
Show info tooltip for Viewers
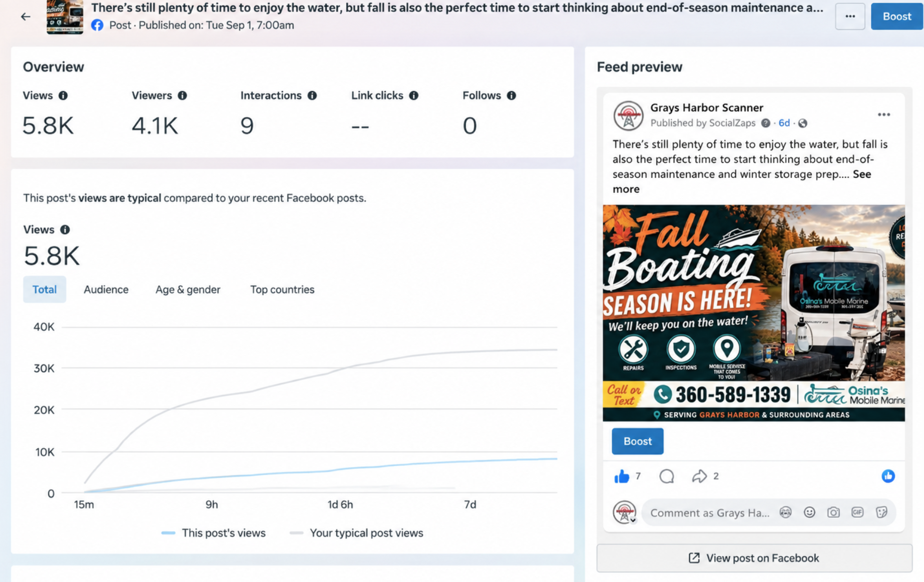(x=182, y=95)
